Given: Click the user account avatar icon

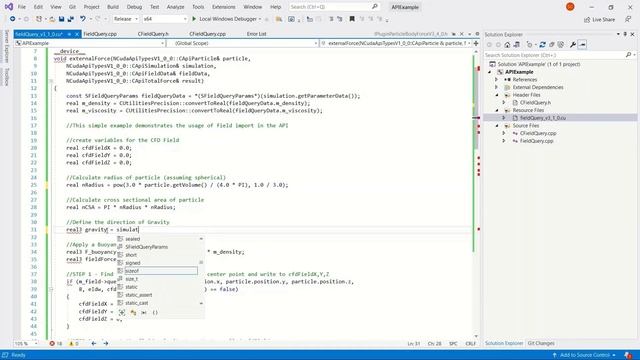Looking at the screenshot, I should pyautogui.click(x=570, y=7).
